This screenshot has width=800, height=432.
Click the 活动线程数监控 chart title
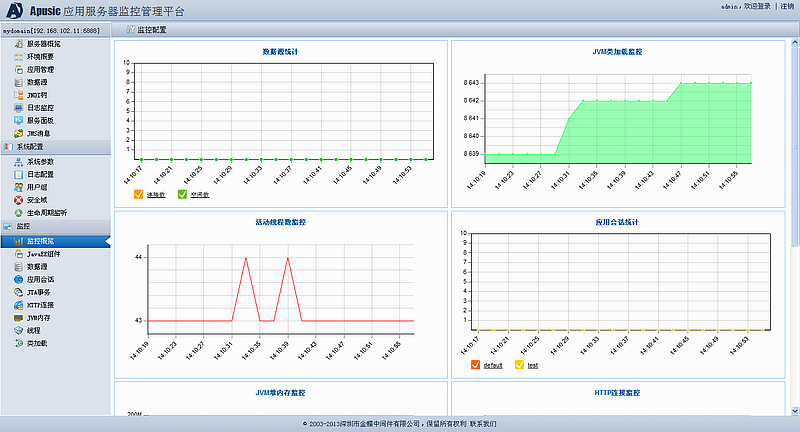(281, 222)
